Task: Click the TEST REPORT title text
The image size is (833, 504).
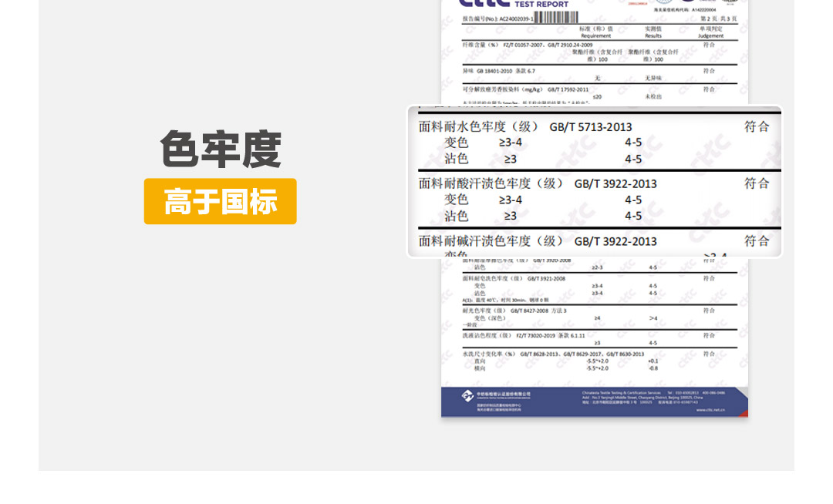Action: click(x=541, y=4)
